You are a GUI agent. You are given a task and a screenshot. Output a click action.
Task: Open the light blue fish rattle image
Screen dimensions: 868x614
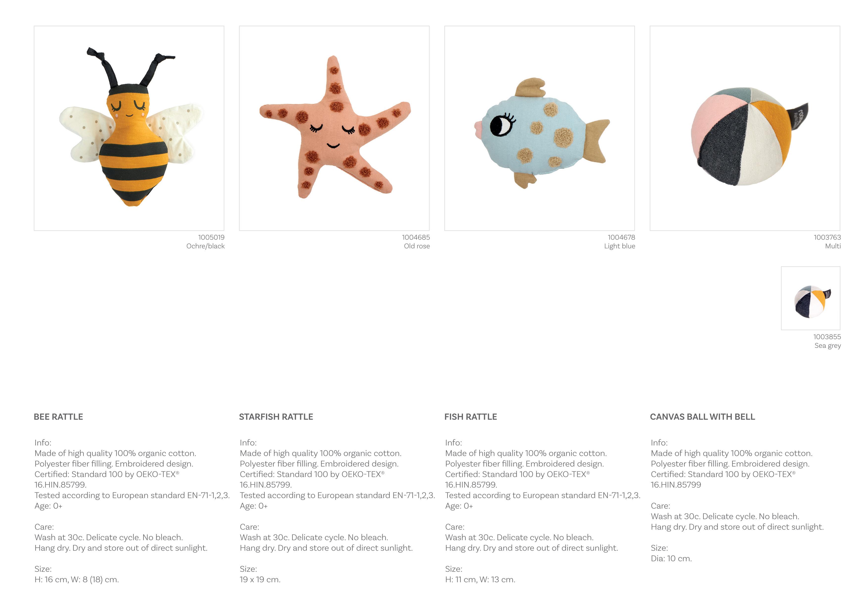pos(539,128)
